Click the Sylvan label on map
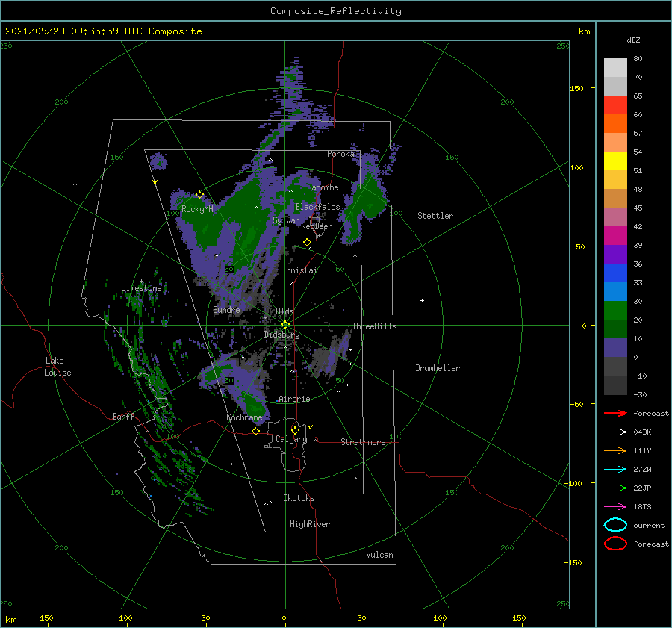Image resolution: width=672 pixels, height=628 pixels. tap(286, 220)
